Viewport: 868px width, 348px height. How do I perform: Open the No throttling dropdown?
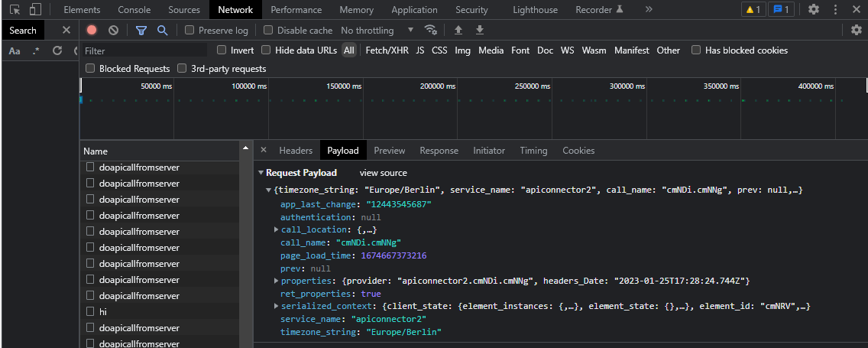(x=377, y=30)
